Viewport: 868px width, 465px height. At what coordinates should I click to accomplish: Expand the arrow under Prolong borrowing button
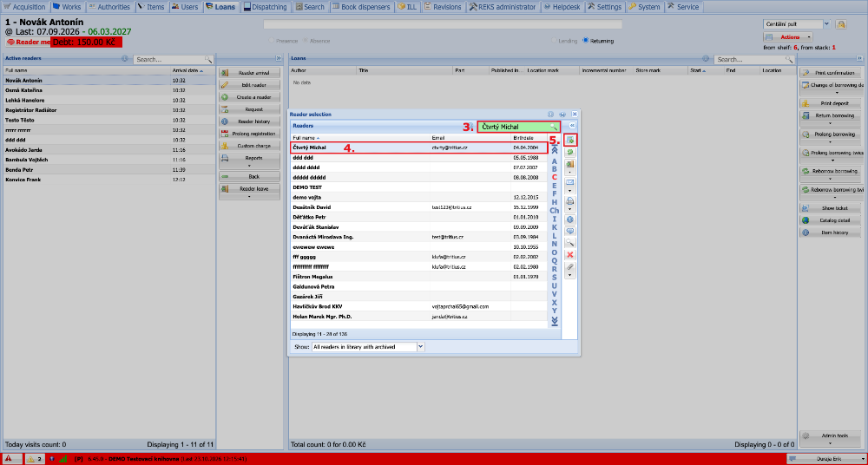830,142
